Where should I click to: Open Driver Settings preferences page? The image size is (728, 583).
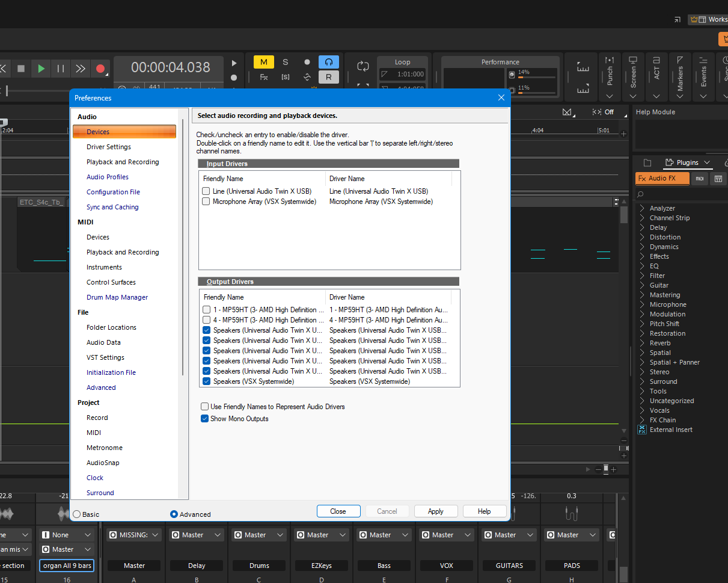point(109,147)
